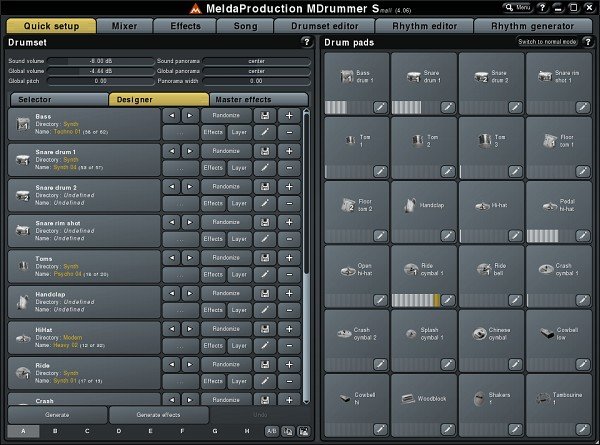Select preset slot F

[x=182, y=431]
